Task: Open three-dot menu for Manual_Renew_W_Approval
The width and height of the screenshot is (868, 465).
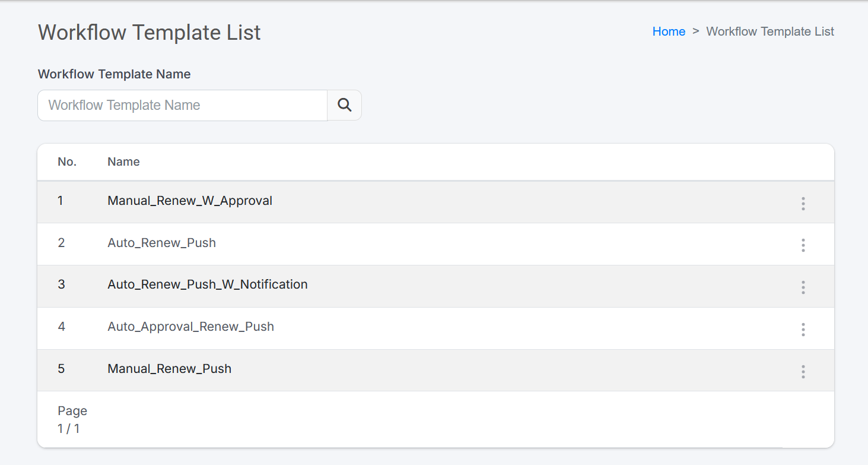Action: (803, 204)
